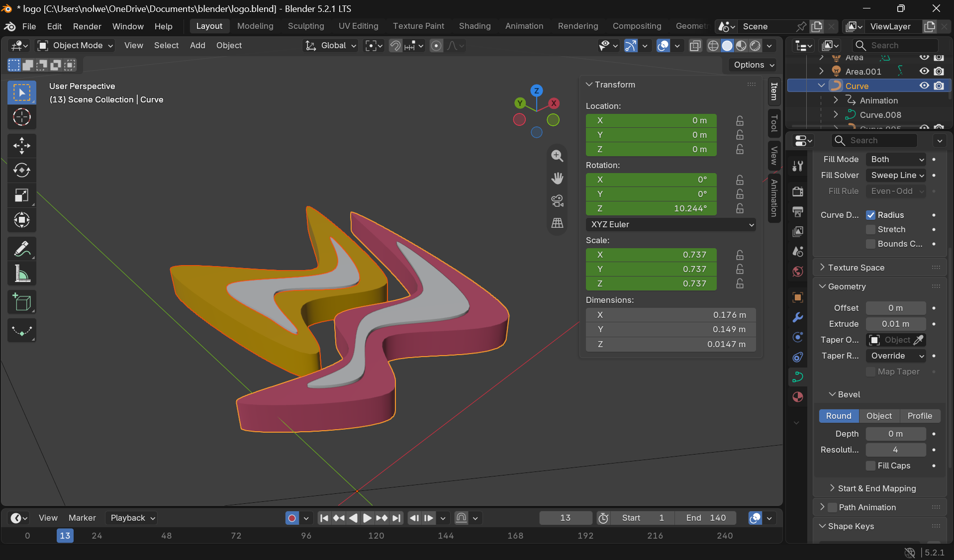Switch perspective/orthographic grid icon
This screenshot has height=560, width=954.
557,223
